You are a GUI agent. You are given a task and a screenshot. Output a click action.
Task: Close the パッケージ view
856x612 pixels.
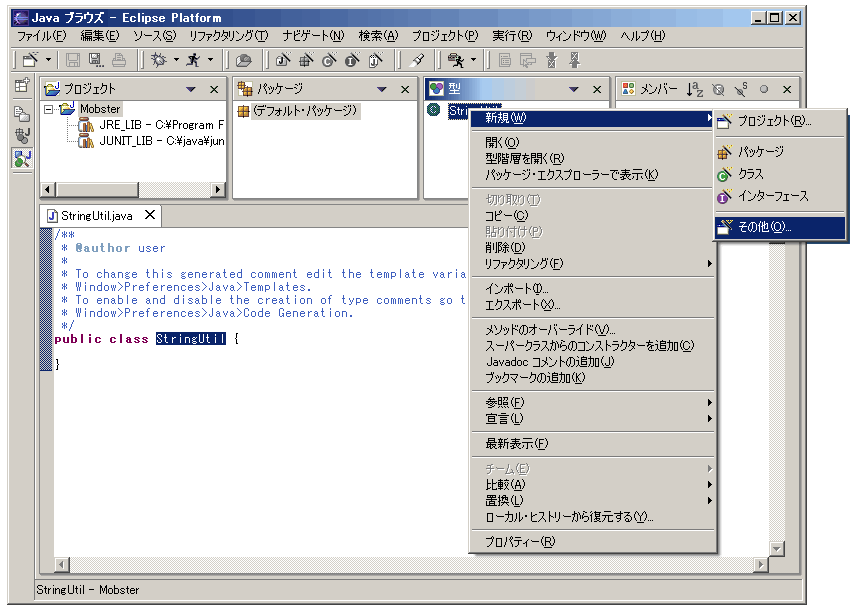[405, 90]
